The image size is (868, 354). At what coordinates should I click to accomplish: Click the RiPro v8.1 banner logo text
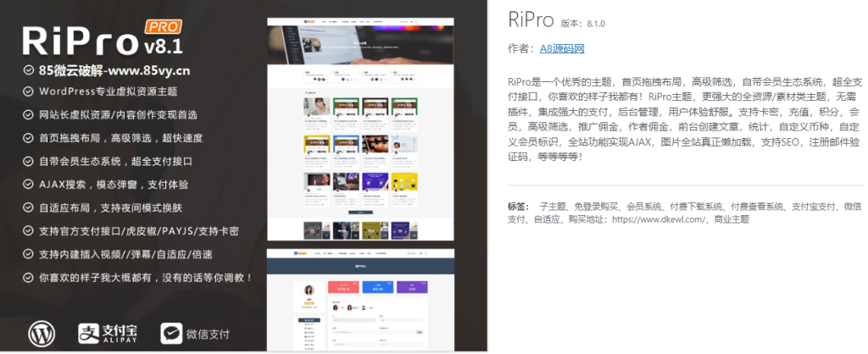tap(103, 39)
